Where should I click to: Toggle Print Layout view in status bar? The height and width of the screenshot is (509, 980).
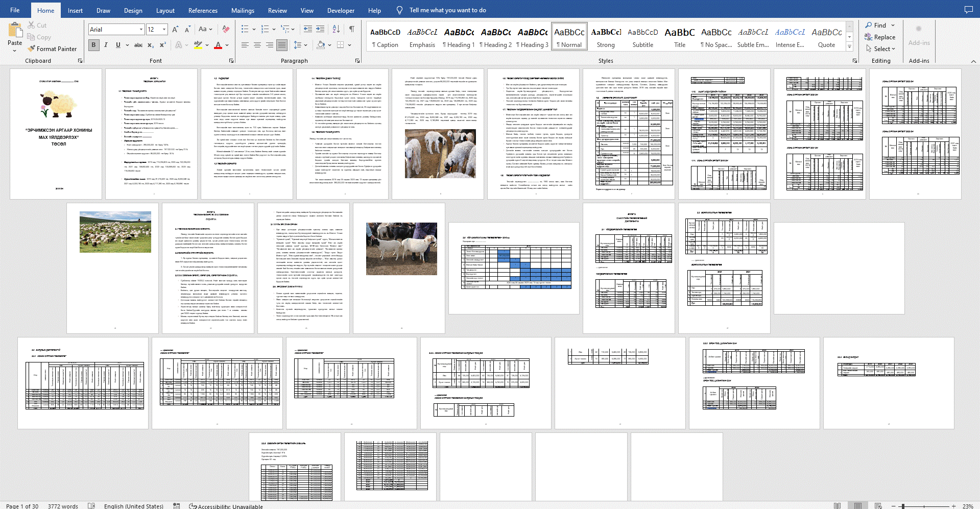857,506
